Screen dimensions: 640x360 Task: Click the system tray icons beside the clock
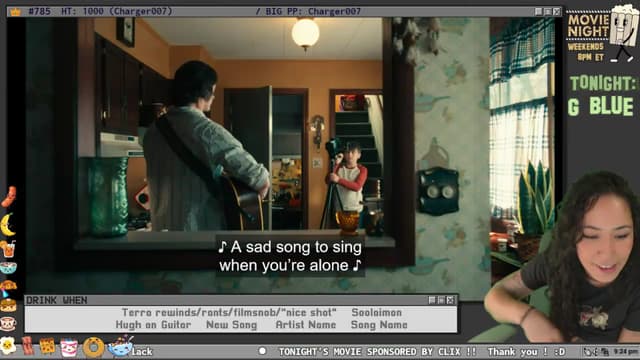pyautogui.click(x=596, y=351)
